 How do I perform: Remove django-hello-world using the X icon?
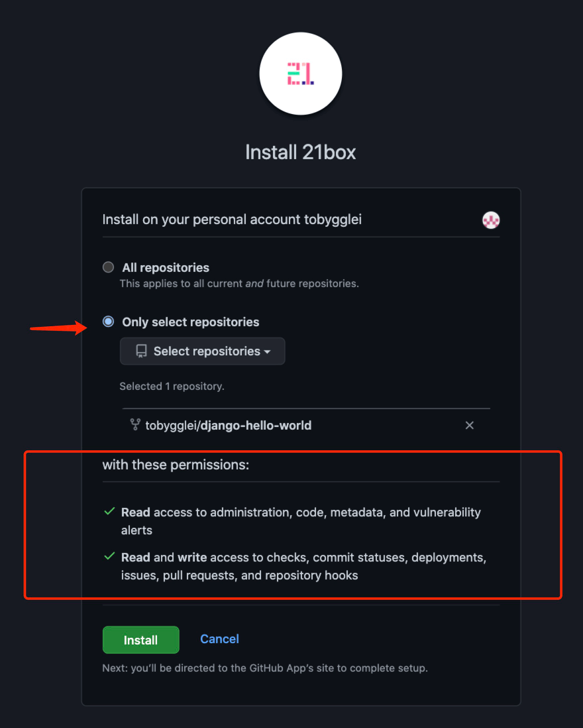click(470, 426)
